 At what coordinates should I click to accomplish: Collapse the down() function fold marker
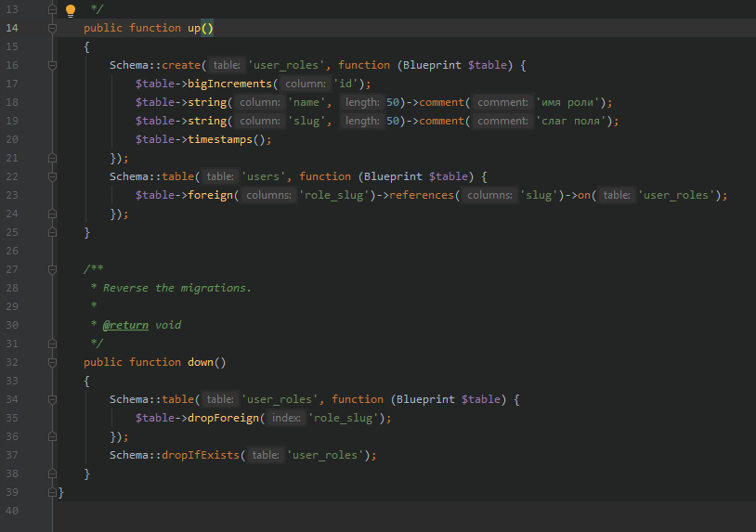pos(53,362)
